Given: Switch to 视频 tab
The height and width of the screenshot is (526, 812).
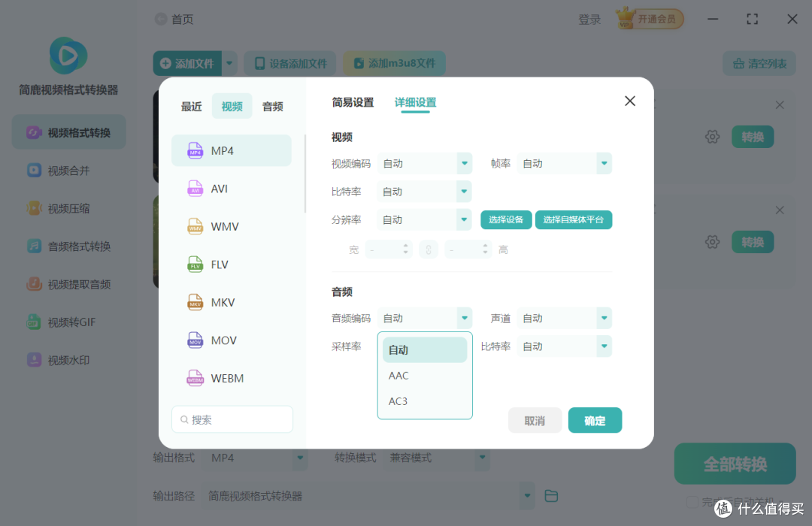Looking at the screenshot, I should click(x=232, y=106).
